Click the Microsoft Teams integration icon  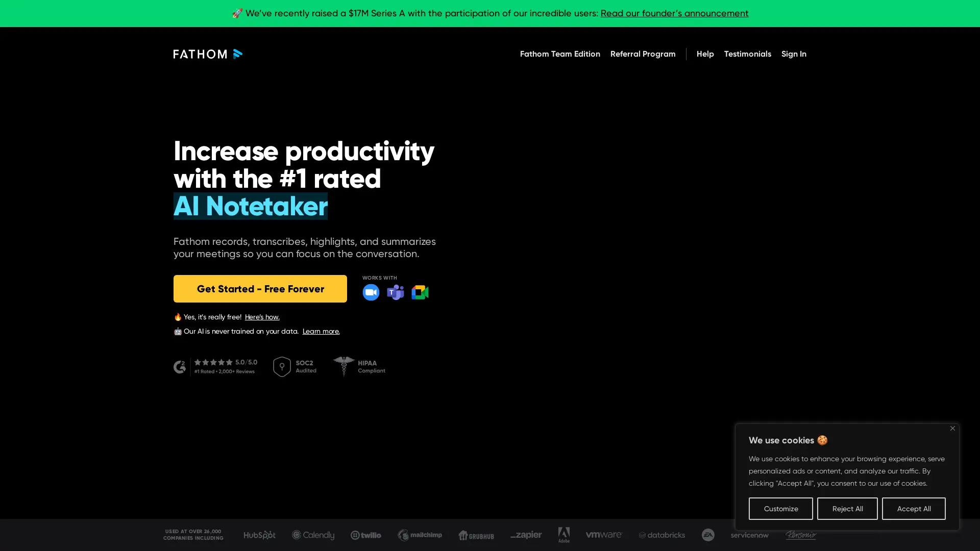point(395,292)
